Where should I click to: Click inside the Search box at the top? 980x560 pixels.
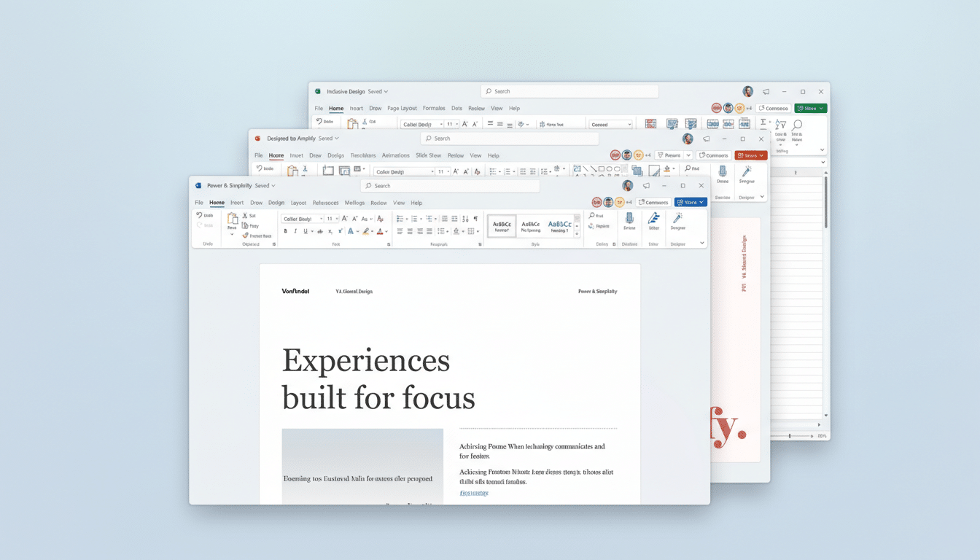(451, 185)
